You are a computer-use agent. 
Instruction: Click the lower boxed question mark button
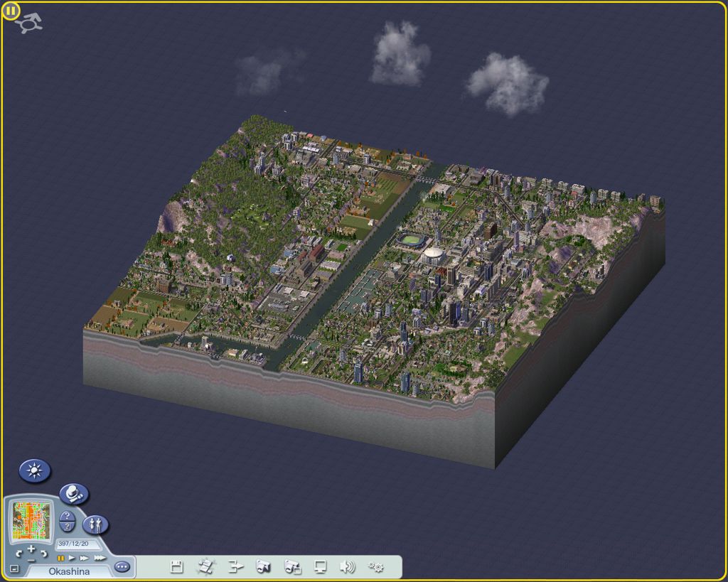68,527
